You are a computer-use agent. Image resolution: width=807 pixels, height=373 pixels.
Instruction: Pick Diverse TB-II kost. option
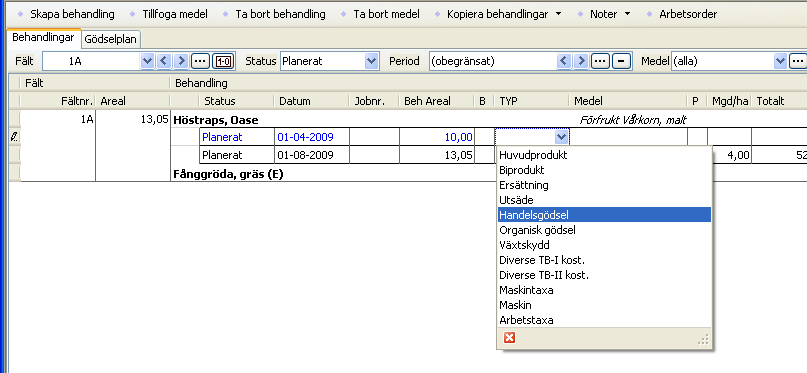point(604,275)
